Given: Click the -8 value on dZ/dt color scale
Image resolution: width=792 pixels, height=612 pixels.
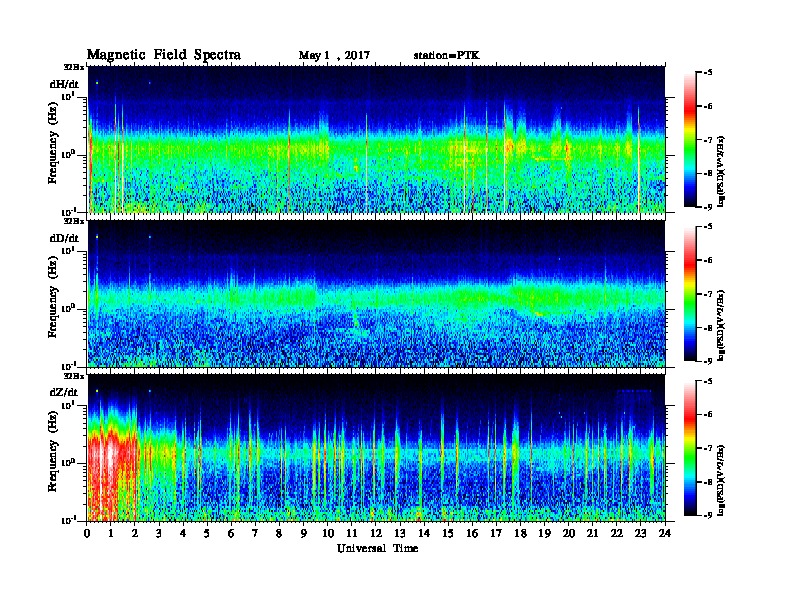Looking at the screenshot, I should point(708,482).
